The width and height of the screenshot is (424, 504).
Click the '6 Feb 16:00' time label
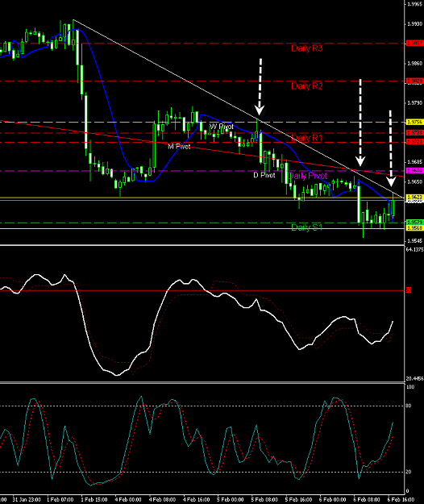(x=401, y=500)
